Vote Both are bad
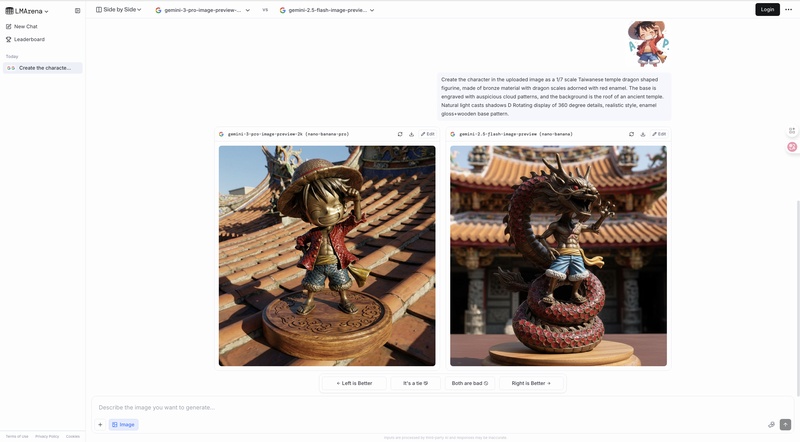Screen dimensions: 800x442 pos(470,383)
